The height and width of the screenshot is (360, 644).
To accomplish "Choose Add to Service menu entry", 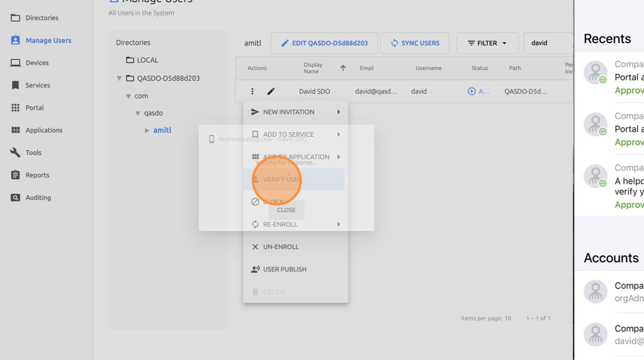I will coord(295,134).
